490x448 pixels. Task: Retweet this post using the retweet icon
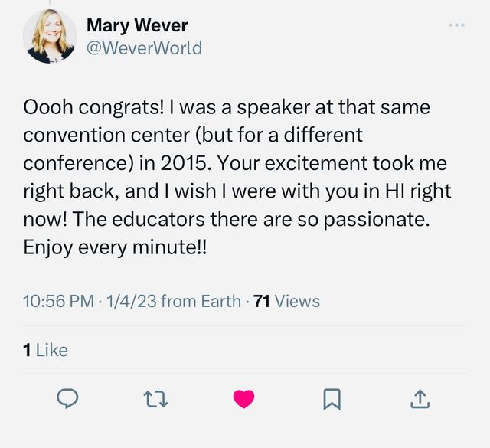[156, 398]
